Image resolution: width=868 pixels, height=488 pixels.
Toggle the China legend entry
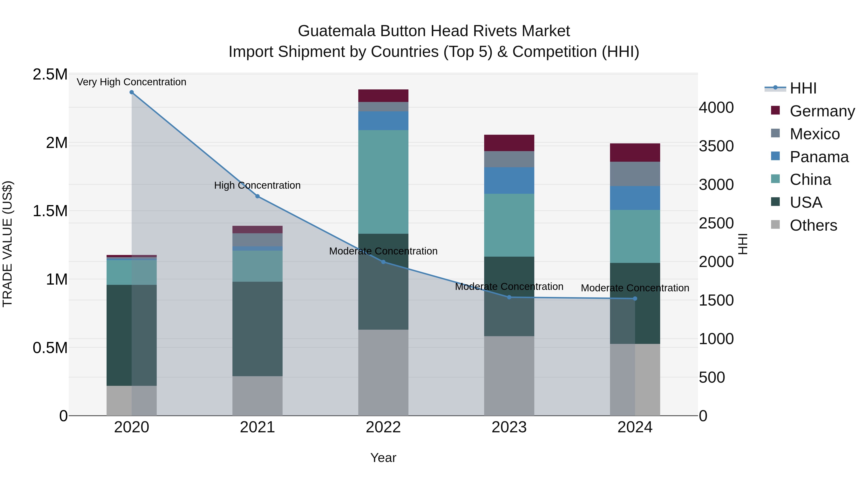pyautogui.click(x=801, y=179)
